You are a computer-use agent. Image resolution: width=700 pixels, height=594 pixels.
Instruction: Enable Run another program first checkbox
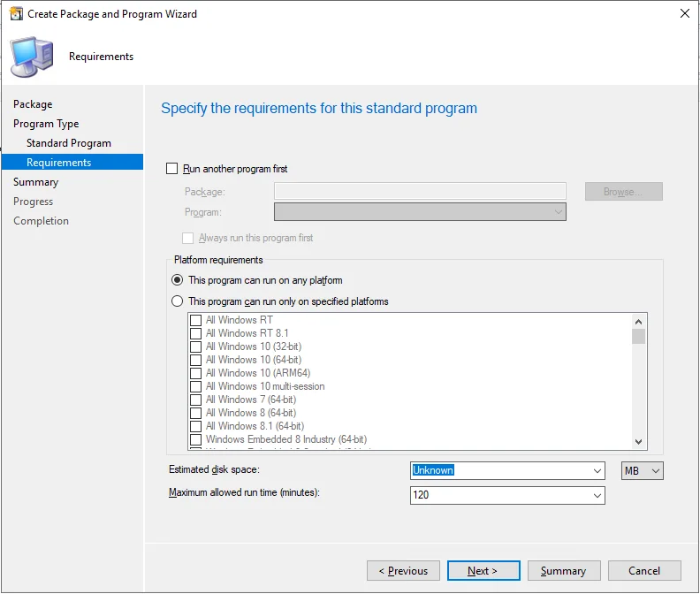(x=171, y=168)
